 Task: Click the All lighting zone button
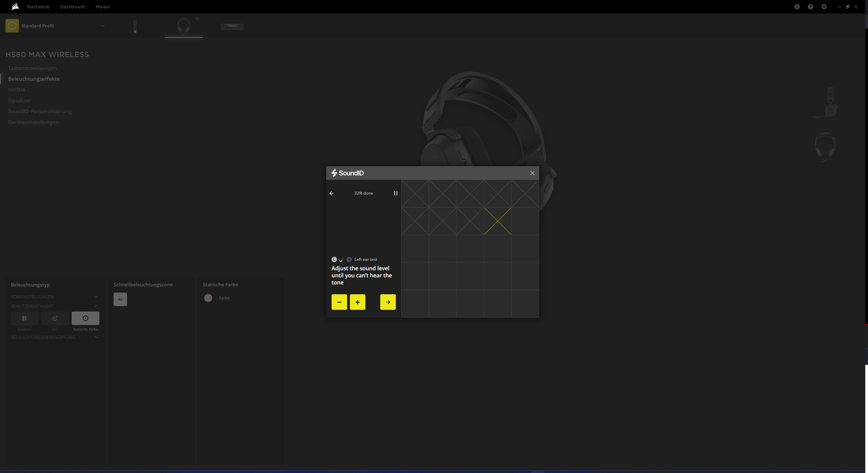pos(120,299)
